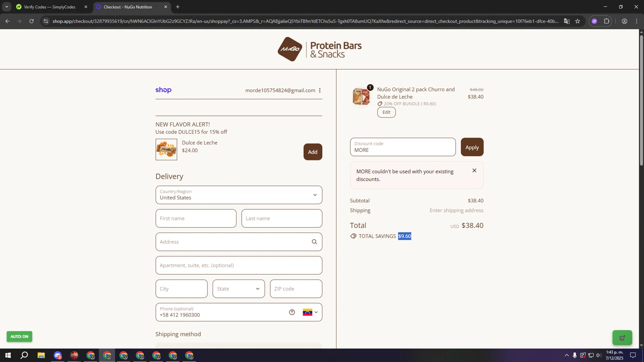Image resolution: width=644 pixels, height=362 pixels.
Task: Expand the State dropdown
Action: coord(239,289)
